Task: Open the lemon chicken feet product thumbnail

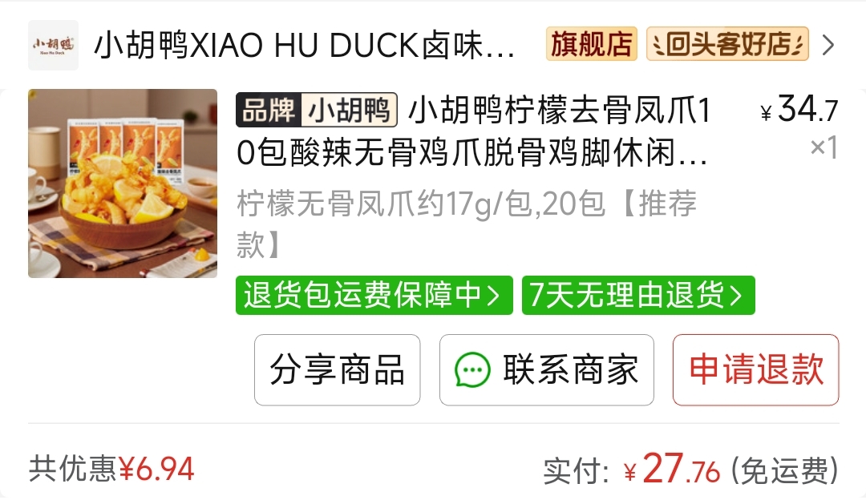Action: (x=123, y=183)
